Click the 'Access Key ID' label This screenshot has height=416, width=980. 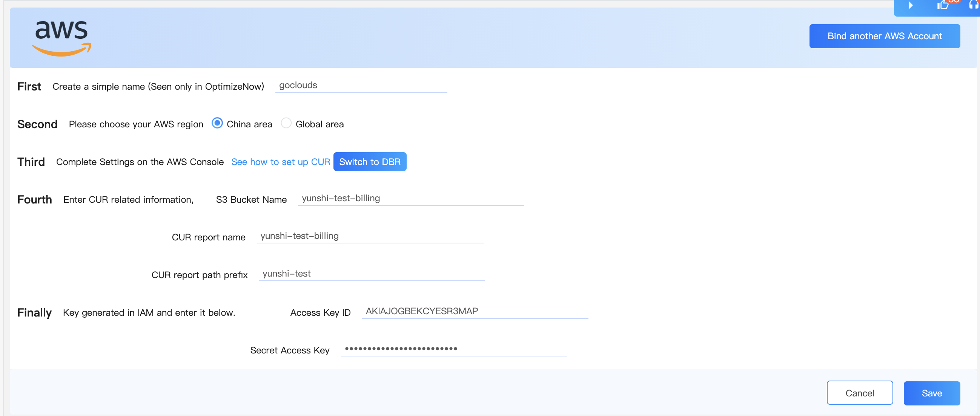[320, 313]
